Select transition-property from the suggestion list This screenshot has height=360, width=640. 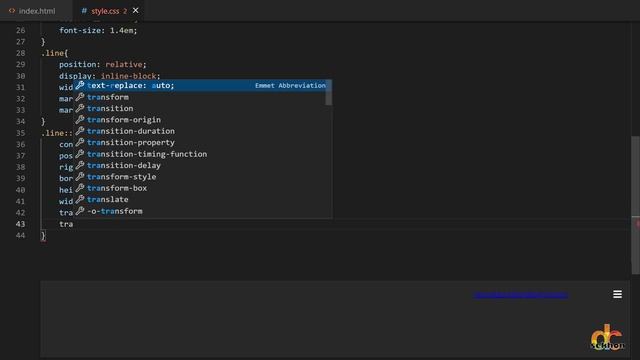pos(202,142)
